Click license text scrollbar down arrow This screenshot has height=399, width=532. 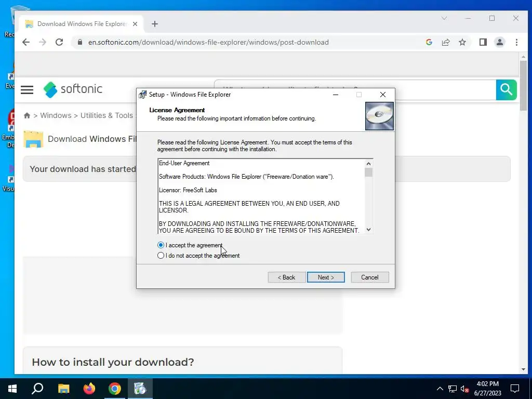click(x=368, y=230)
